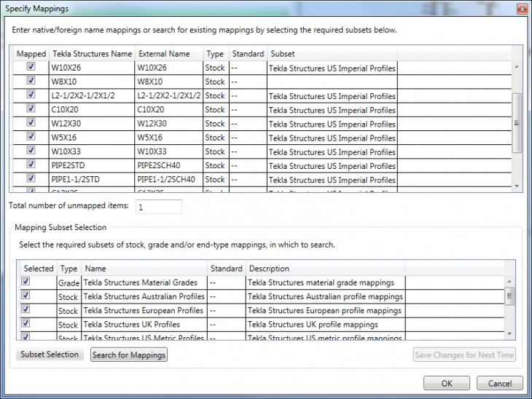Click subset list scroll down arrow

click(509, 333)
